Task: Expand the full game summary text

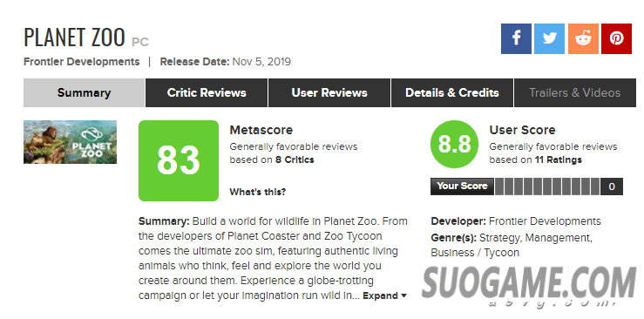Action: click(380, 295)
